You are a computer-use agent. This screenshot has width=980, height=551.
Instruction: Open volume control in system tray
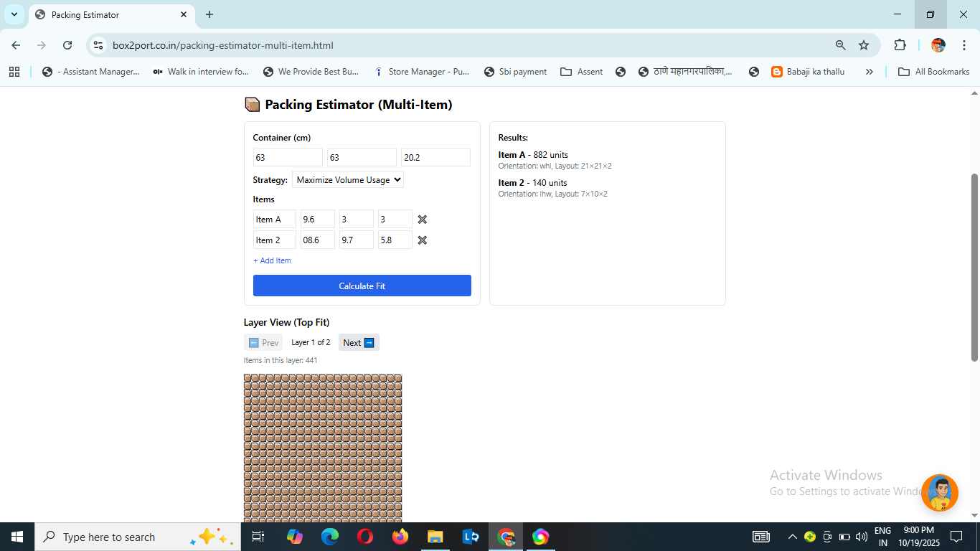[x=861, y=537]
